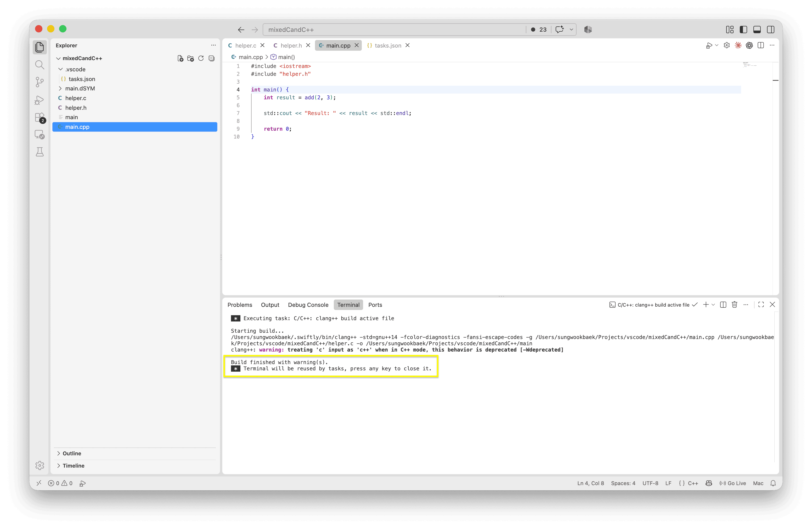Go forward in navigation history
Viewport: 812px width, 529px height.
255,30
